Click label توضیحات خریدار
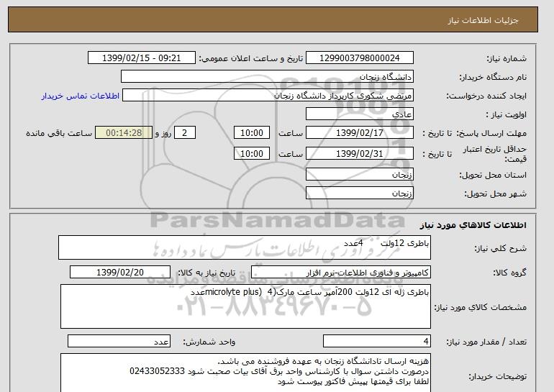554x392 pixels. pos(497,376)
